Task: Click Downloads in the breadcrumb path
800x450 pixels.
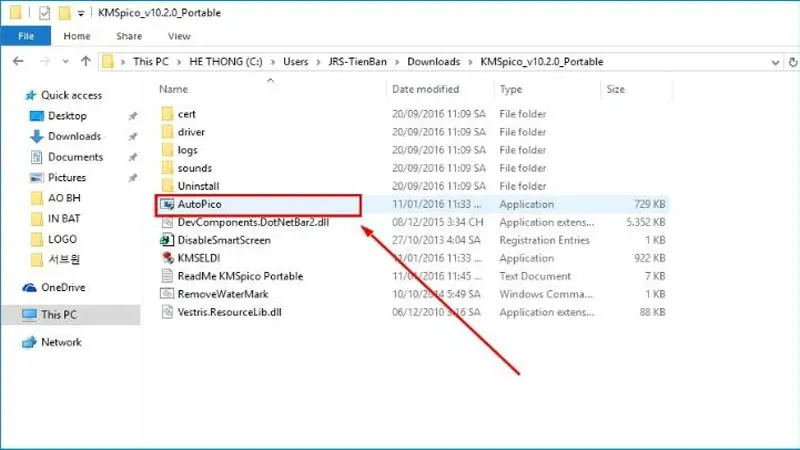Action: click(433, 62)
